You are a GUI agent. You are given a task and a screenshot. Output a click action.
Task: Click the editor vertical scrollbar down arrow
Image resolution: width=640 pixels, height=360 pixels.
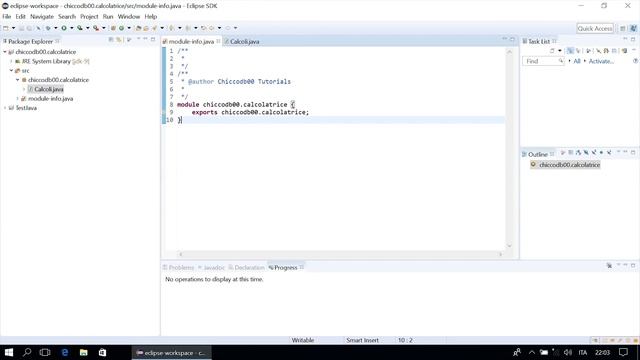(x=509, y=246)
